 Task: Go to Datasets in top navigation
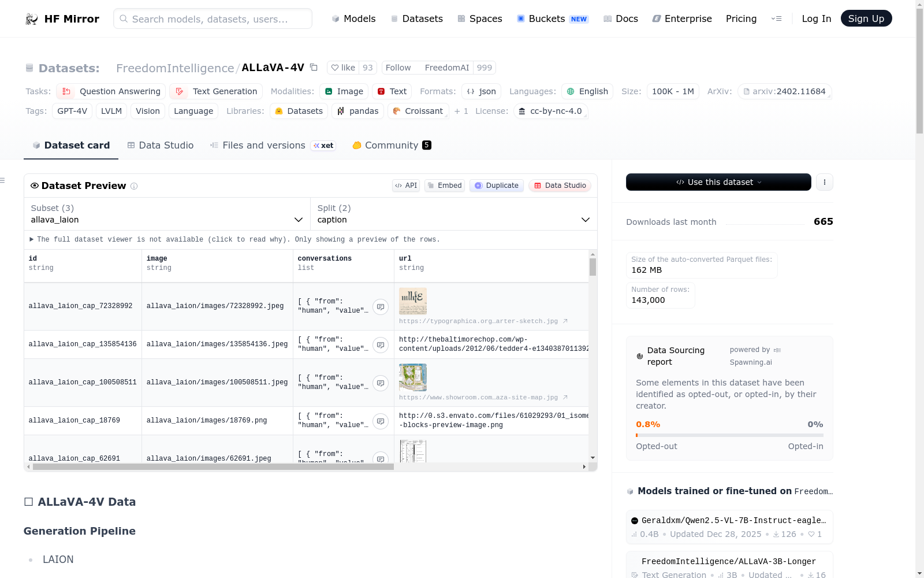[x=416, y=18]
